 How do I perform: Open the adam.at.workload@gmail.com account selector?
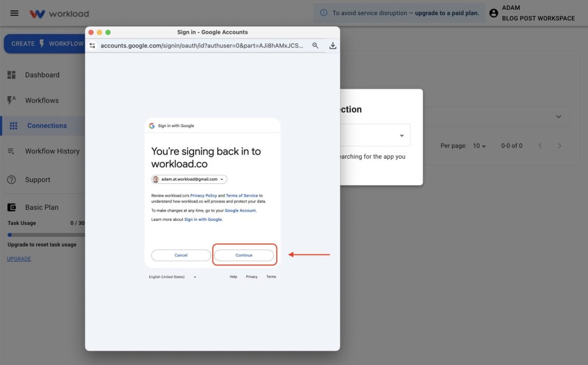click(x=189, y=179)
